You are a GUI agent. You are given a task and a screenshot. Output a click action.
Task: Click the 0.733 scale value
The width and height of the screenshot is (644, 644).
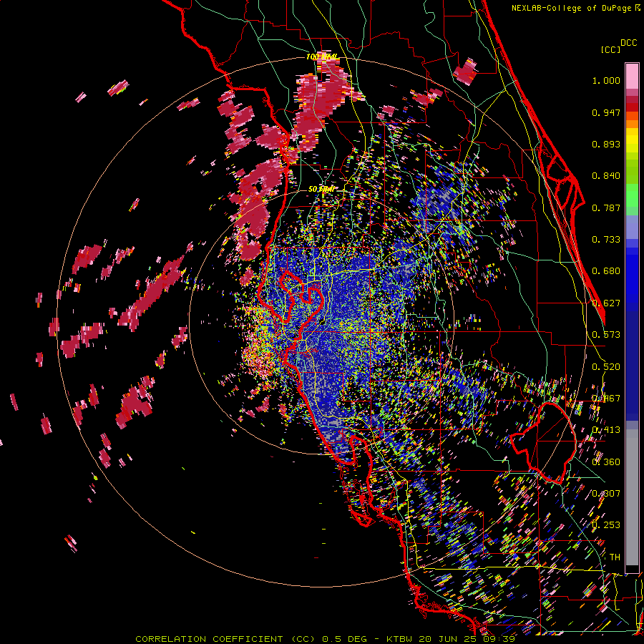606,240
